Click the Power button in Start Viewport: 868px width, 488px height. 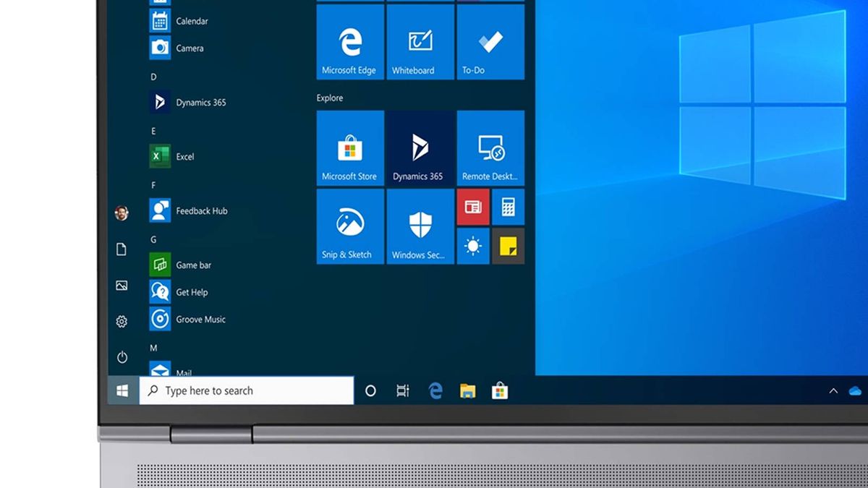[x=122, y=357]
